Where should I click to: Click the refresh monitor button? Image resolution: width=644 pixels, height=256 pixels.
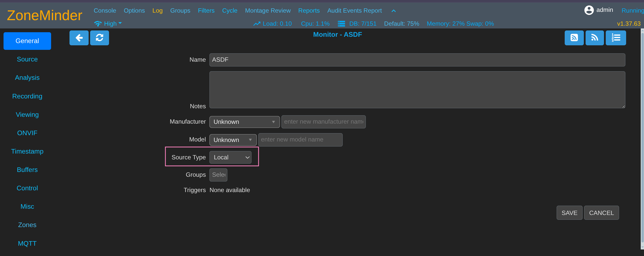[x=99, y=38]
